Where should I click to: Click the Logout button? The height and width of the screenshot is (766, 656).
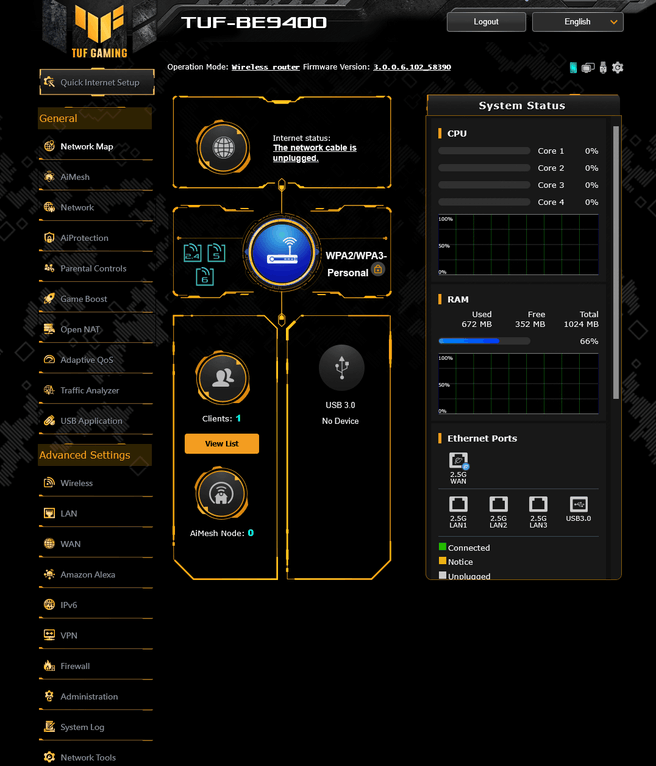click(x=486, y=22)
